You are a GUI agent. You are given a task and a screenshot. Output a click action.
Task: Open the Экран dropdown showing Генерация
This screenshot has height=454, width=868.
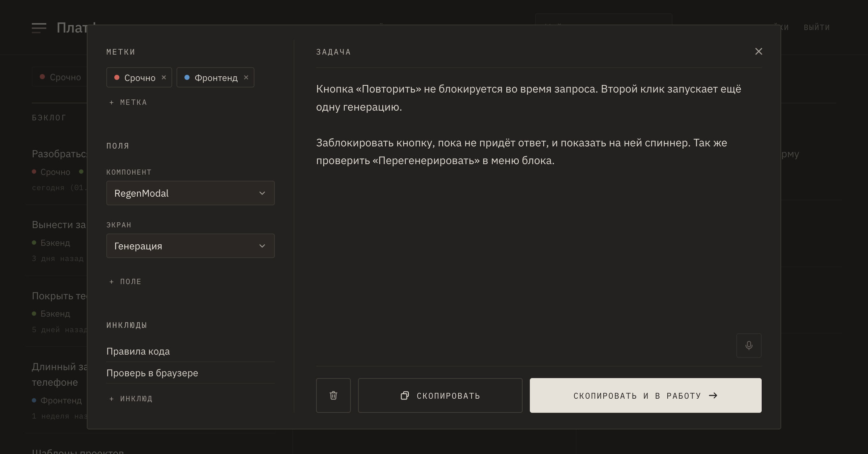191,246
